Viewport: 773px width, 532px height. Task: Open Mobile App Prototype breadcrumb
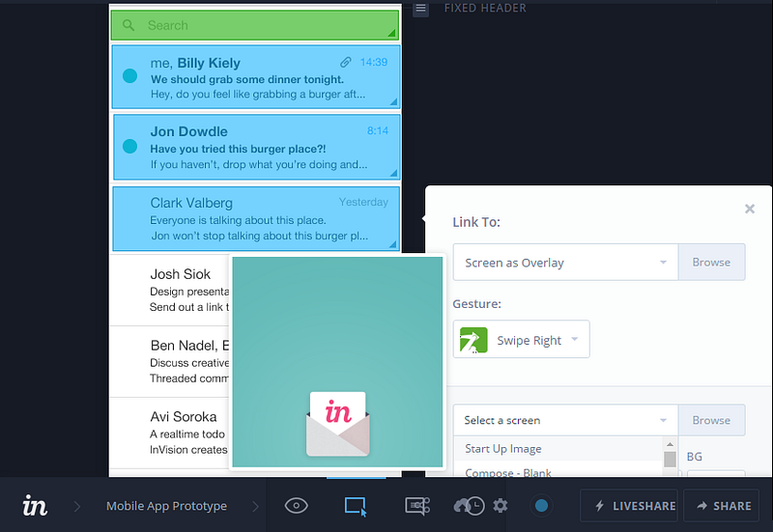click(166, 506)
